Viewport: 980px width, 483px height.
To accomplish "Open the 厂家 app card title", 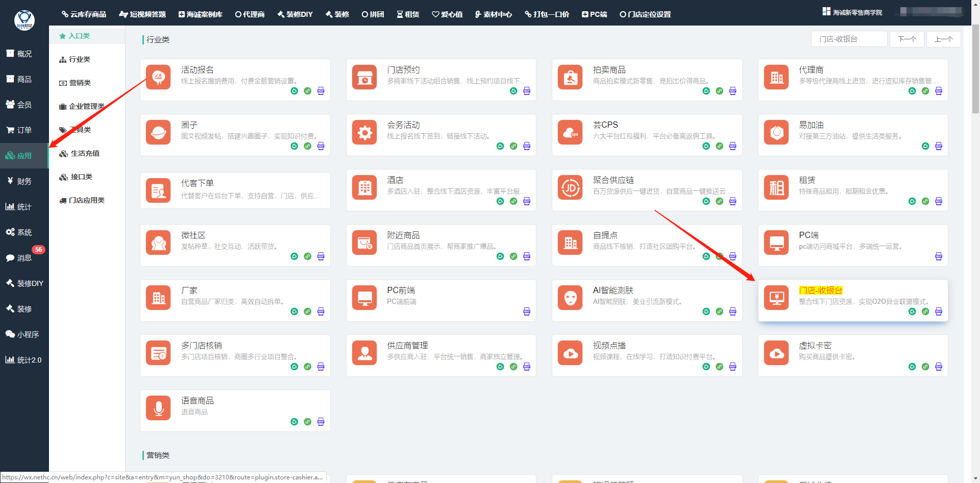I will coord(189,291).
